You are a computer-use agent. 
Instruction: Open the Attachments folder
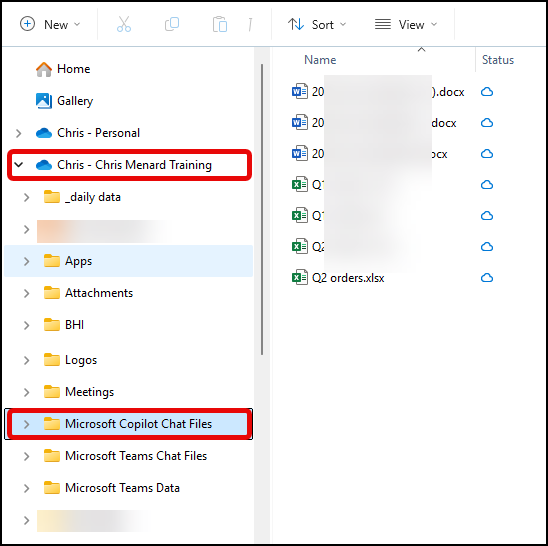pos(99,293)
